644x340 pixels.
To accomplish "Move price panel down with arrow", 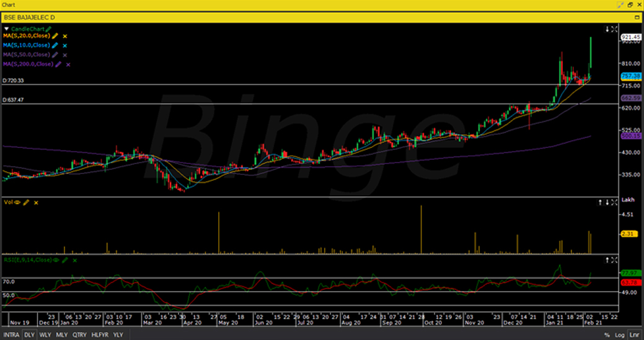I will [x=607, y=29].
